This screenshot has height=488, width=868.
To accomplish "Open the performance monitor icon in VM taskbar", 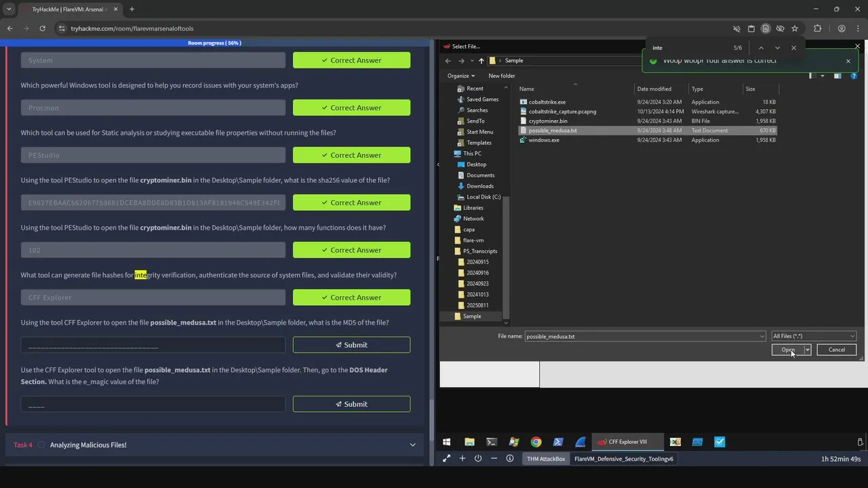I will 697,442.
